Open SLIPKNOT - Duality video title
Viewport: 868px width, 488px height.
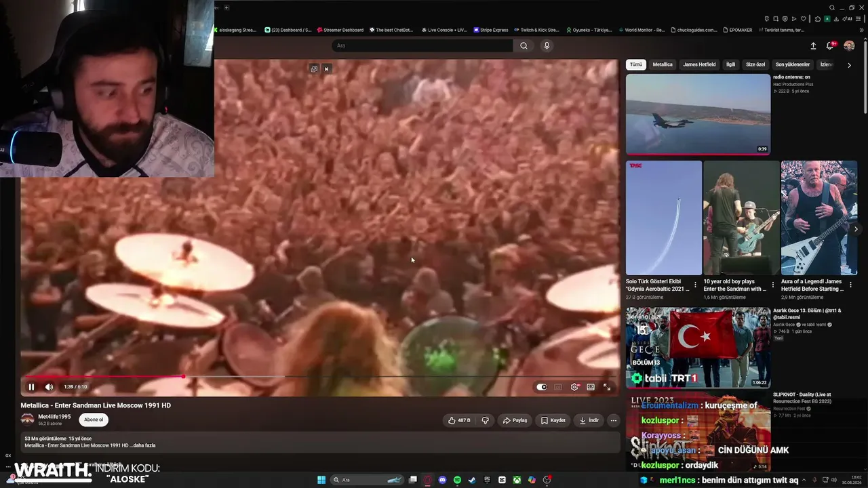tap(802, 398)
